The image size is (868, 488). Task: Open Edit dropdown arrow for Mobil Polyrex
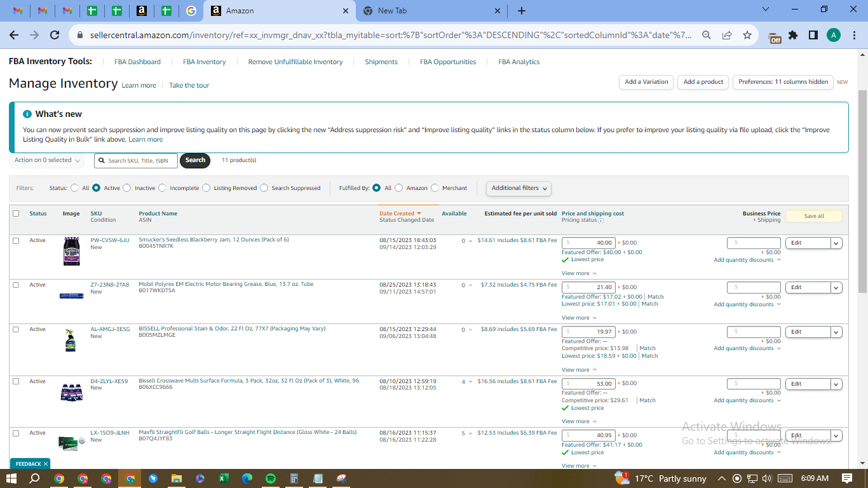(x=836, y=287)
